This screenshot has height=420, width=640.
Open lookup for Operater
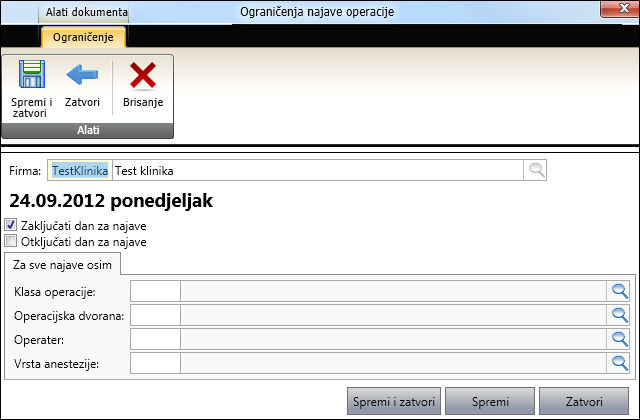point(620,339)
